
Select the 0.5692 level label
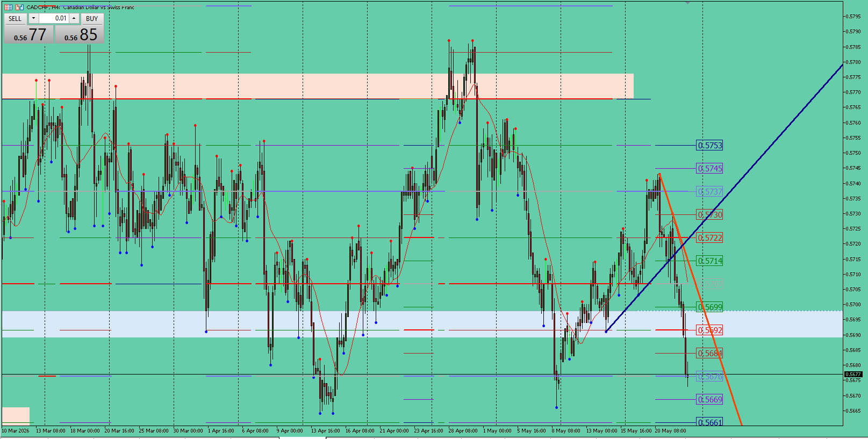tap(709, 330)
